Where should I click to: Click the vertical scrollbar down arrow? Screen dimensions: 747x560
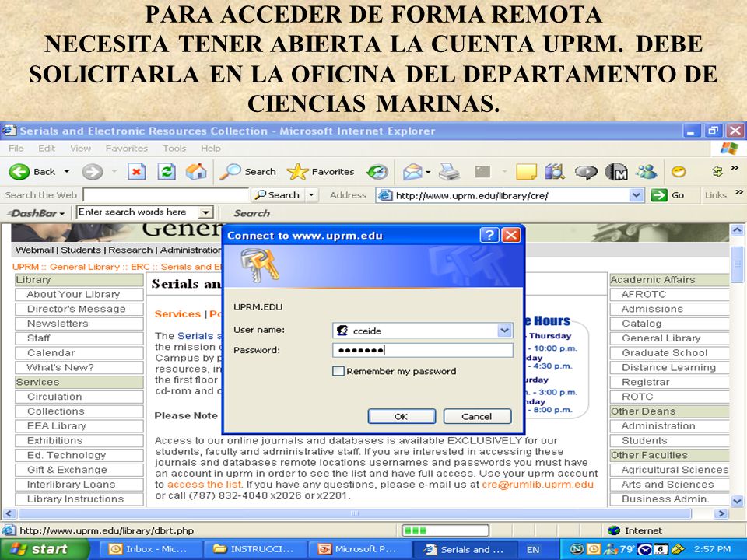coord(737,500)
